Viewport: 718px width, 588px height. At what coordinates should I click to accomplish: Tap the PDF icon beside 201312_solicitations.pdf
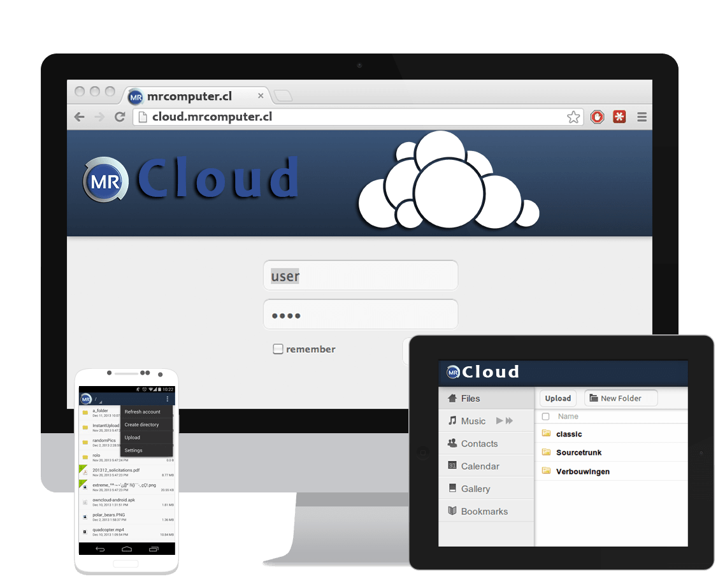pos(85,472)
